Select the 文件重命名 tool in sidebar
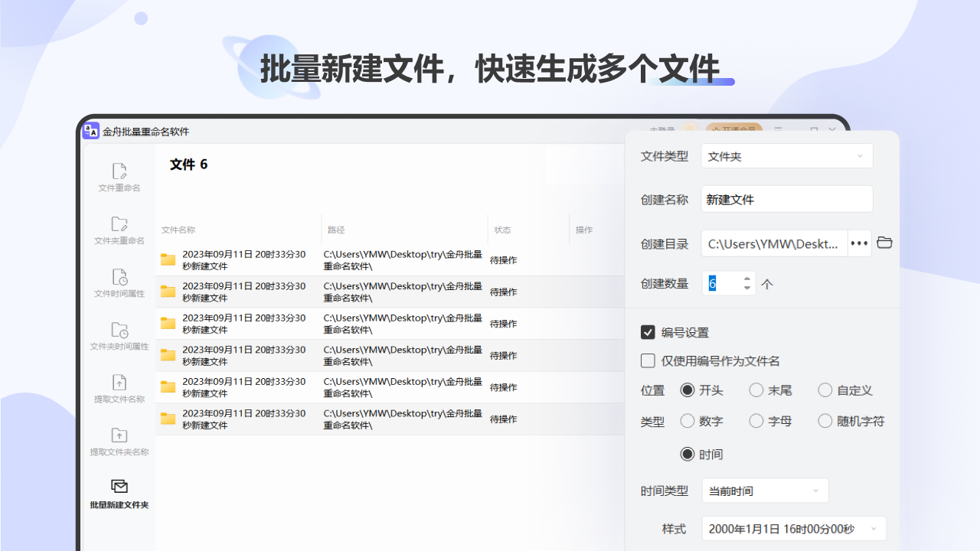The image size is (980, 551). coord(119,176)
